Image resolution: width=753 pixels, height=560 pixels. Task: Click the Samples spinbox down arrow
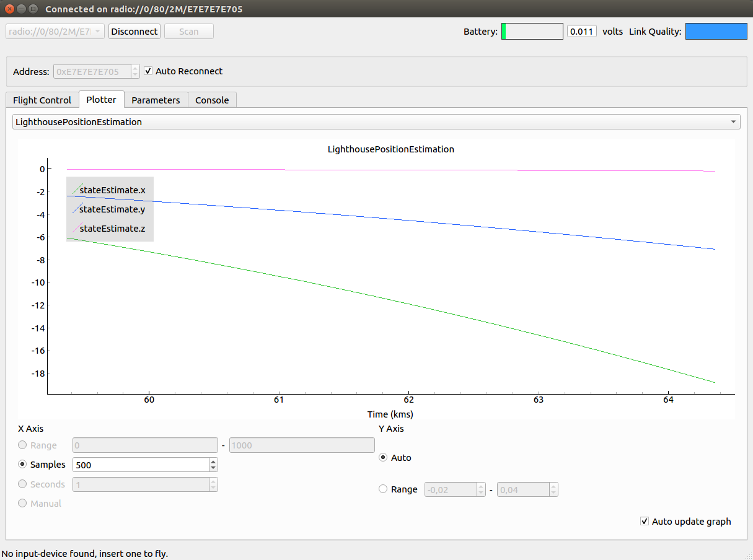click(x=213, y=468)
